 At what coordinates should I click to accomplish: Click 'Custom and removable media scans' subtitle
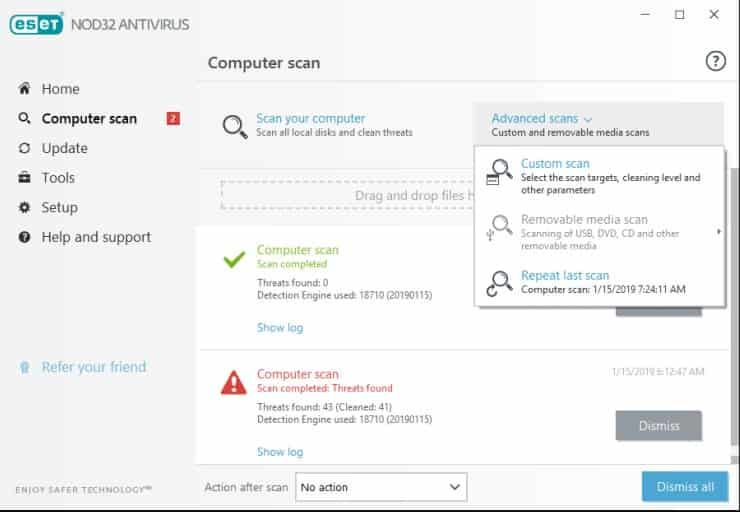click(570, 133)
